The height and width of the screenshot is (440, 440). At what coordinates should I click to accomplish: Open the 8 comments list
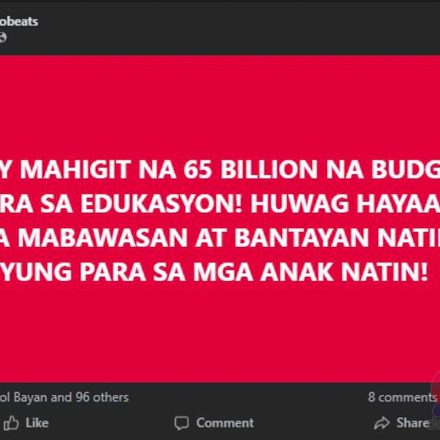pos(402,397)
